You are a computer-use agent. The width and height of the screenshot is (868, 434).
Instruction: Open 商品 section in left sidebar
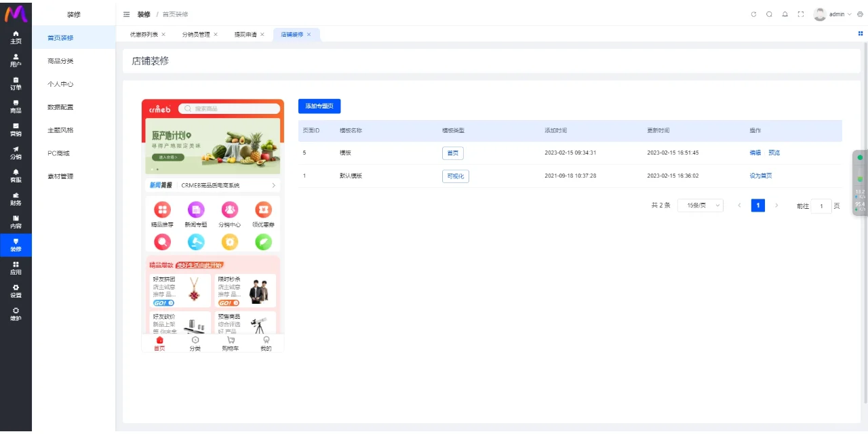click(16, 106)
